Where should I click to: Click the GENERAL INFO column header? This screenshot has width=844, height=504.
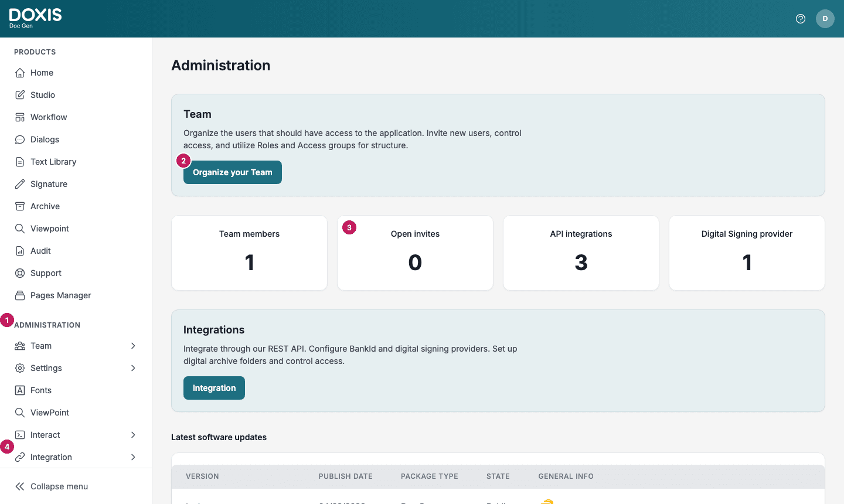[x=566, y=476]
